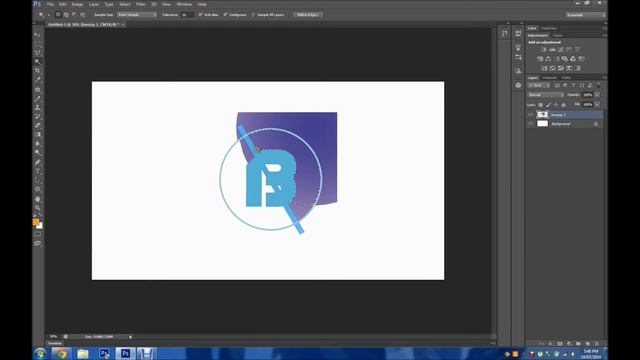640x360 pixels.
Task: Open the Timeline panel tab
Action: pyautogui.click(x=54, y=343)
